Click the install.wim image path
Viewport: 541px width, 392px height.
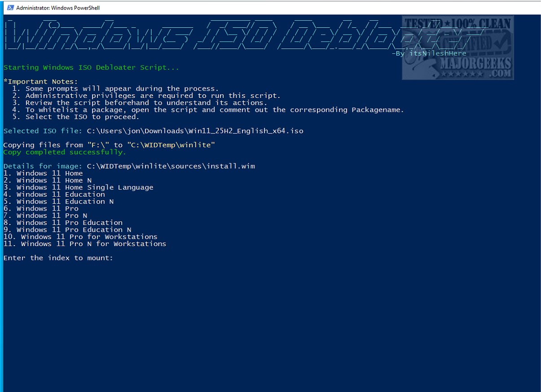171,166
